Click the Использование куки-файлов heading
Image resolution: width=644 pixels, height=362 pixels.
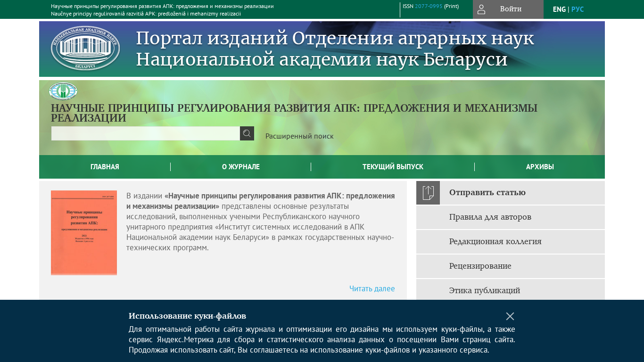pos(187,316)
